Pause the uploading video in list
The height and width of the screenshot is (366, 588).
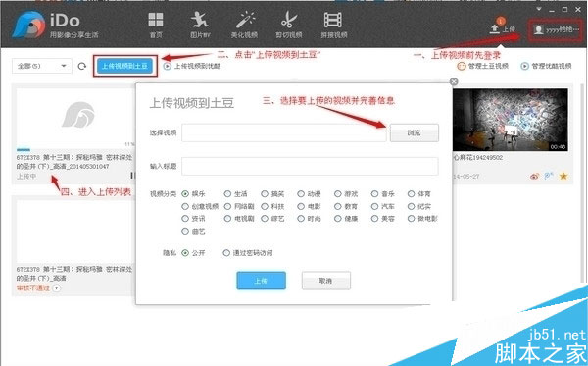point(132,176)
